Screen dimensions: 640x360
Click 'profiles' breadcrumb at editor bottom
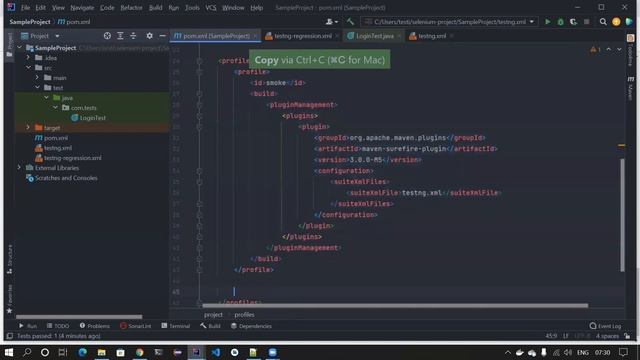click(x=244, y=314)
